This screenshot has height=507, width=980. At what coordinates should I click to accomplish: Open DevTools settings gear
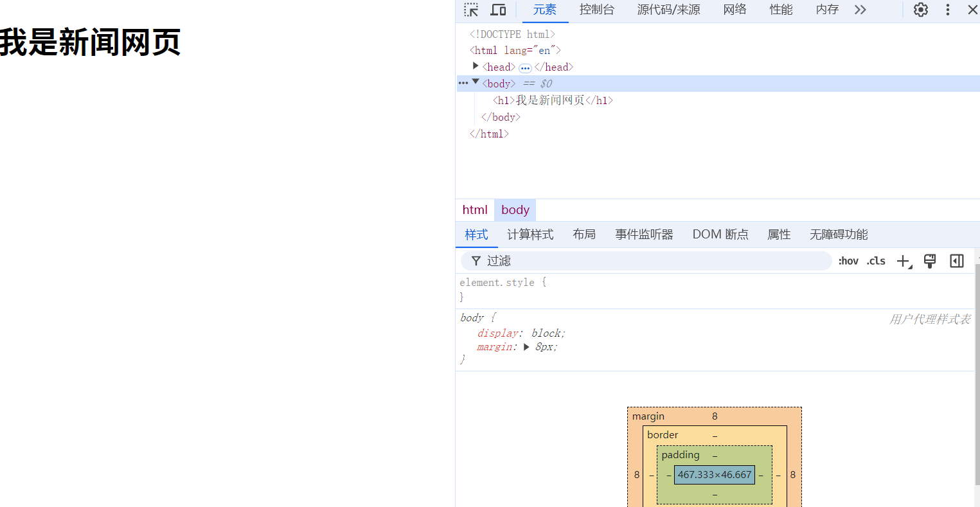coord(920,10)
